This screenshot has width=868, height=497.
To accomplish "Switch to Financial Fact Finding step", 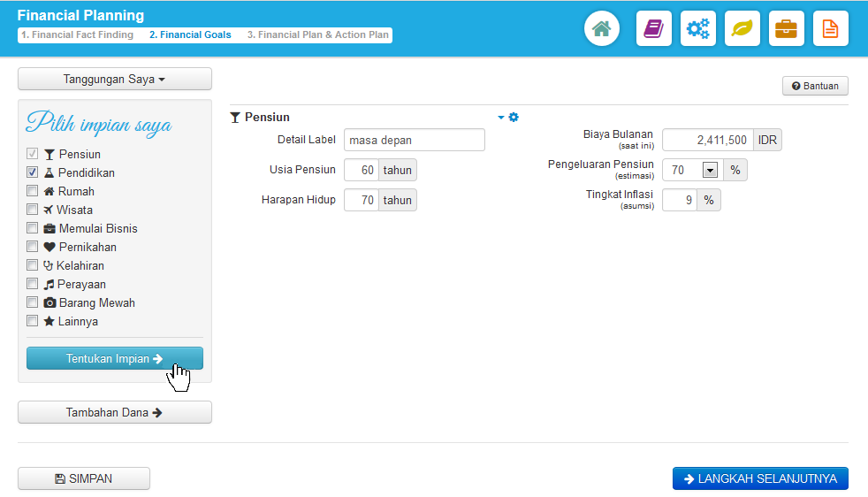I will (77, 35).
